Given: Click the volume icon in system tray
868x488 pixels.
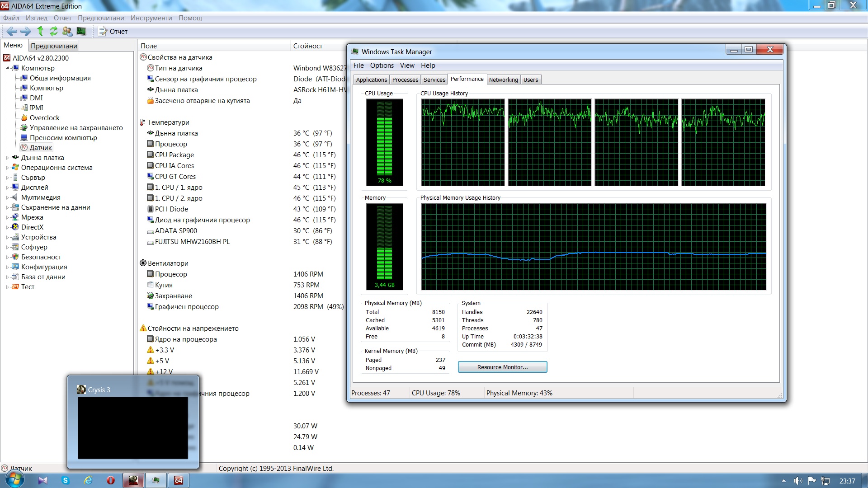Looking at the screenshot, I should click(x=798, y=481).
